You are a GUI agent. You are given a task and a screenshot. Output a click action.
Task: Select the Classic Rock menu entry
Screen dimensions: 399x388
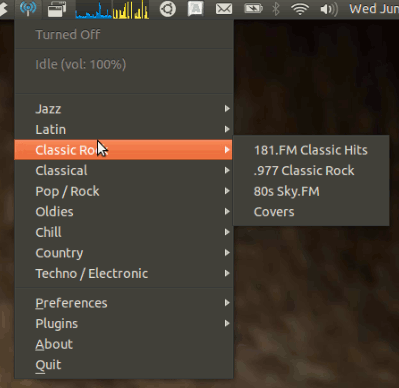pos(124,150)
